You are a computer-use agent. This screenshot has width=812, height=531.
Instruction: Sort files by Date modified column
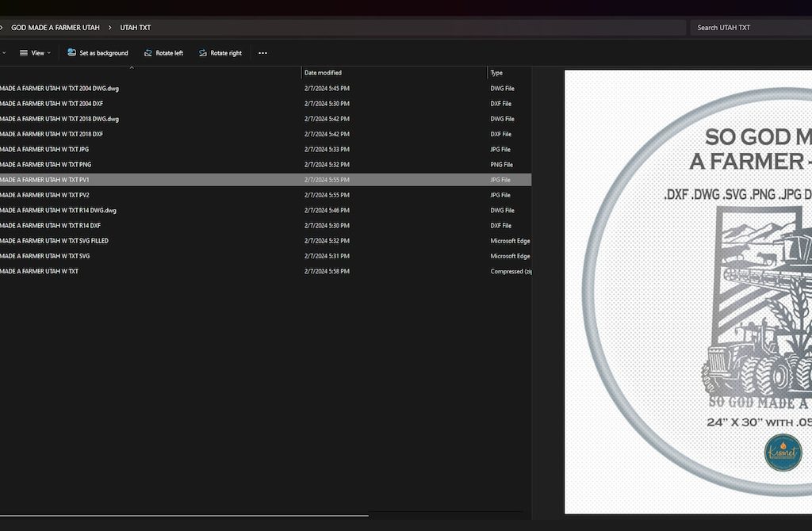tap(323, 73)
